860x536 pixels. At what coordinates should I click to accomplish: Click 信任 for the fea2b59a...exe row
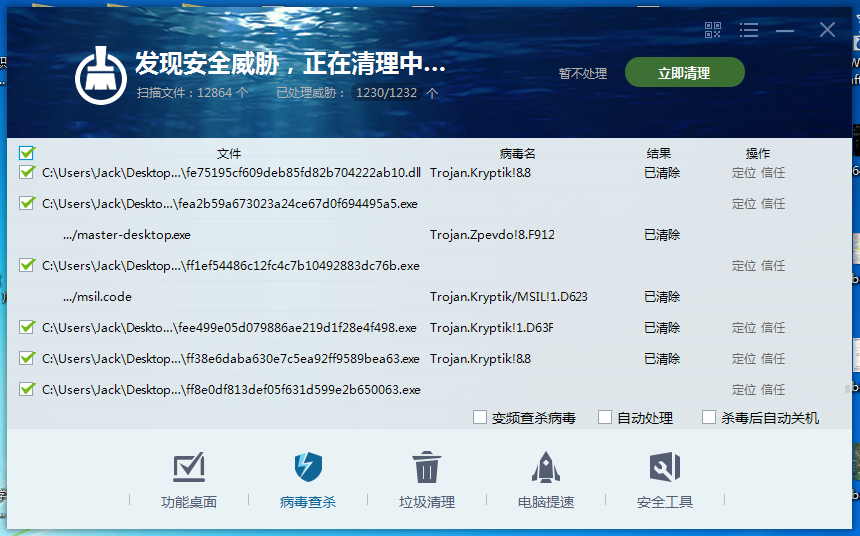[773, 204]
